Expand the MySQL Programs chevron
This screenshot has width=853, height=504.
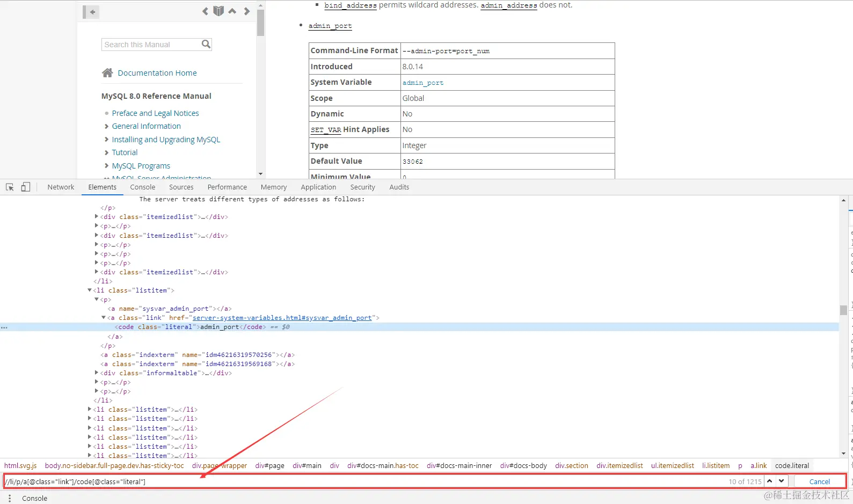click(x=106, y=166)
